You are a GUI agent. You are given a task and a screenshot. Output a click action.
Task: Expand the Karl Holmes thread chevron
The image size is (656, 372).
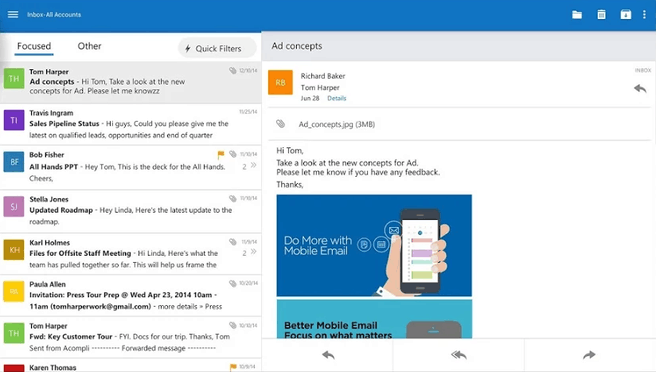(254, 252)
